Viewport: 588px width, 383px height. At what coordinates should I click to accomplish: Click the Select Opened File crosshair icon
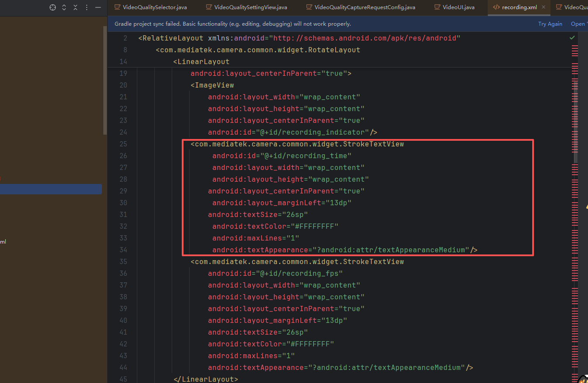(x=53, y=7)
